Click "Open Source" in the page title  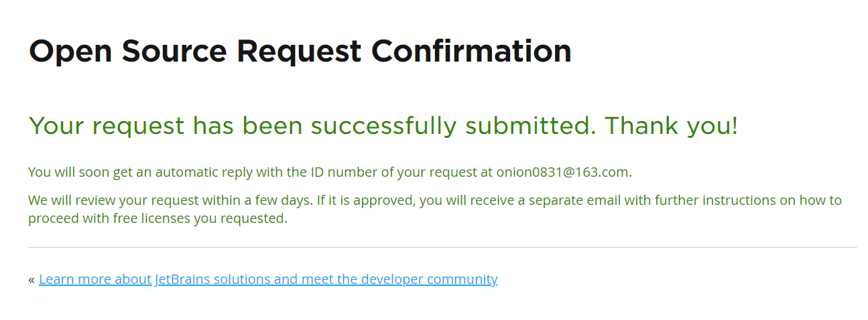click(127, 52)
